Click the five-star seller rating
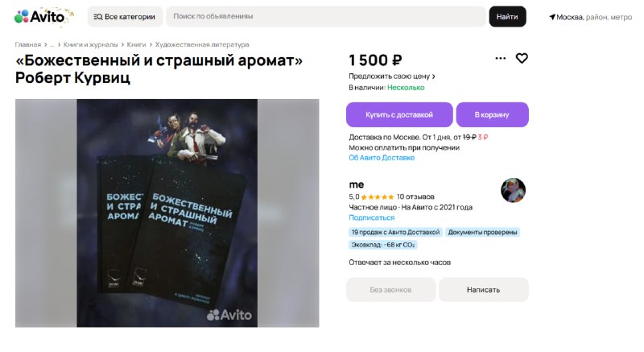The height and width of the screenshot is (352, 644). click(377, 197)
